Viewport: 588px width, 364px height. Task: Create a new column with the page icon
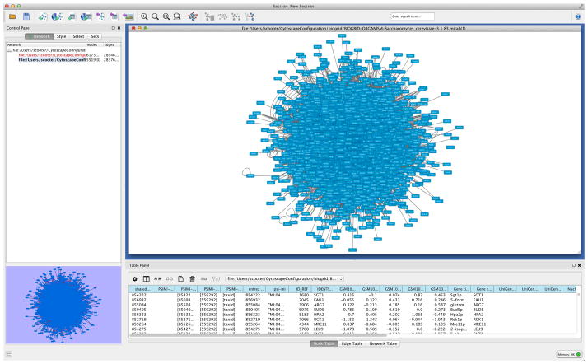tap(180, 279)
